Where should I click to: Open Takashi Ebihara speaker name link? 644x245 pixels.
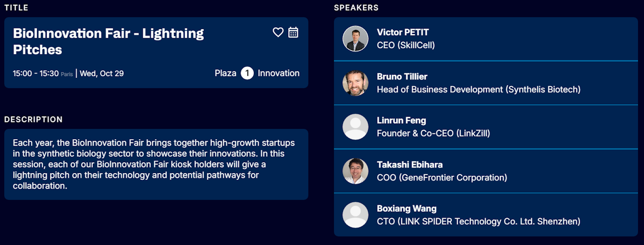click(x=409, y=164)
